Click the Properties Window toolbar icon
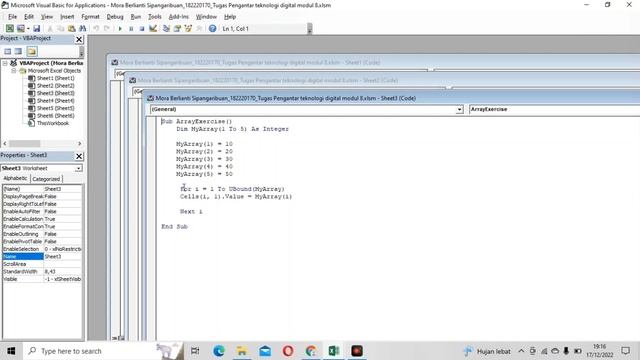 pos(177,29)
